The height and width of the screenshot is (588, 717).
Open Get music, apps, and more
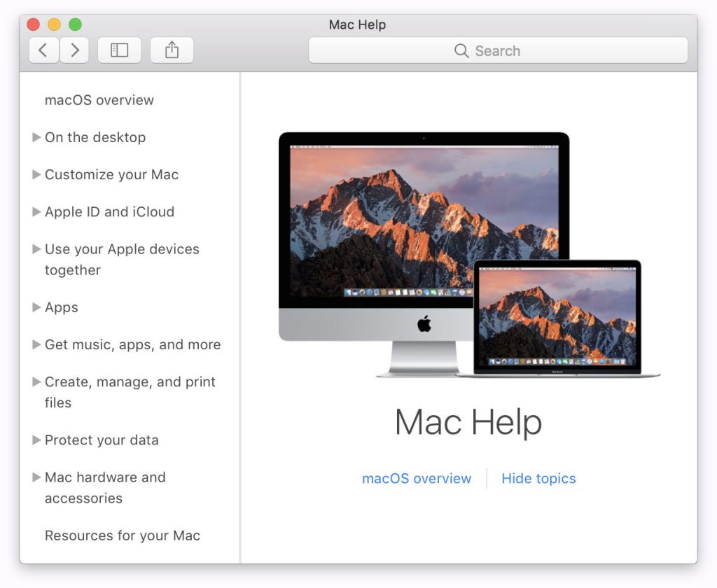pyautogui.click(x=132, y=344)
